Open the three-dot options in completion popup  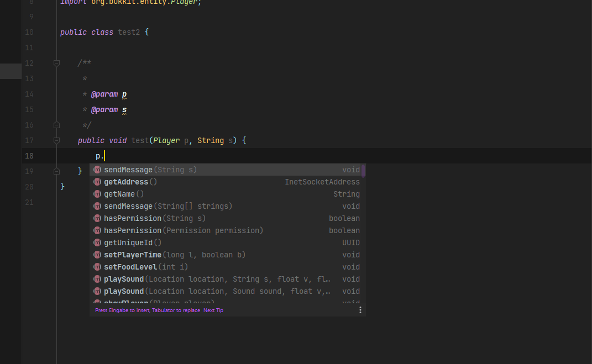(x=360, y=310)
